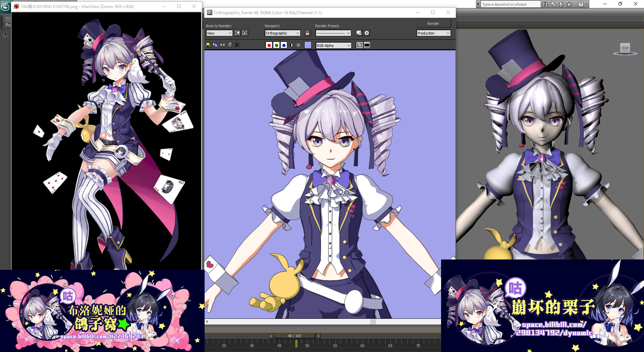Close the Orthographic render frame window
Viewport: 644px width, 352px height.
448,12
